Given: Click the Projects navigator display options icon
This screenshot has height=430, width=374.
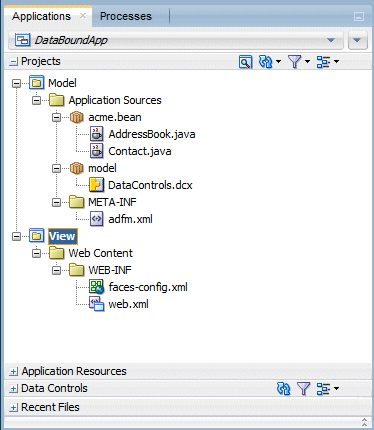Looking at the screenshot, I should coord(323,62).
